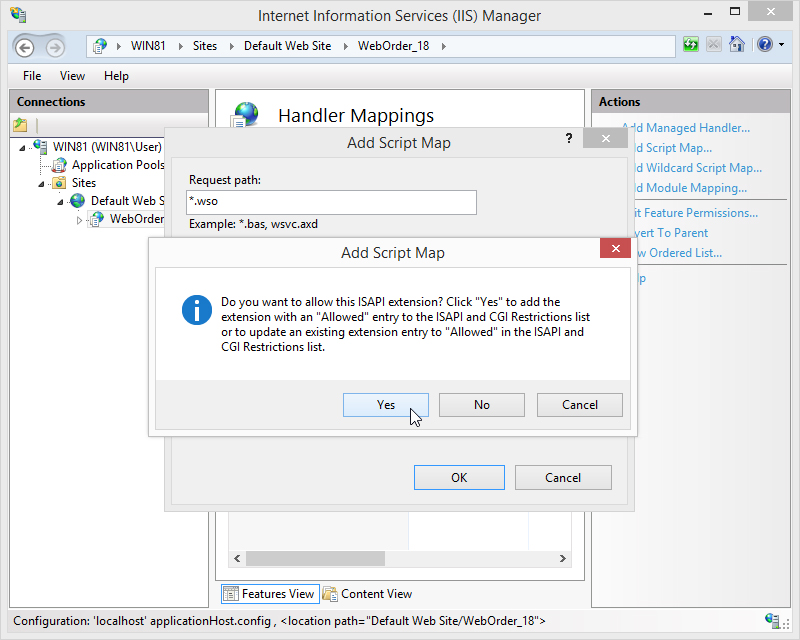
Task: Click OK in Add Script Map dialog
Action: [x=459, y=477]
